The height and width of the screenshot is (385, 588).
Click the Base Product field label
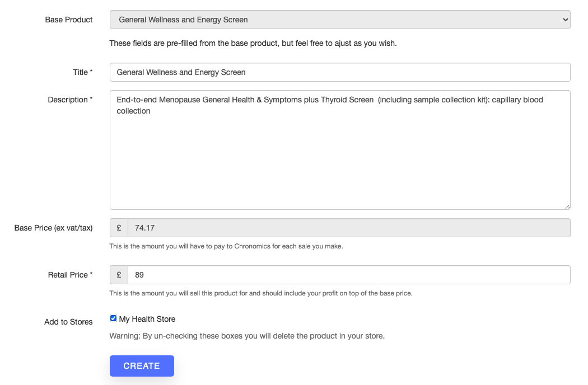coord(69,20)
